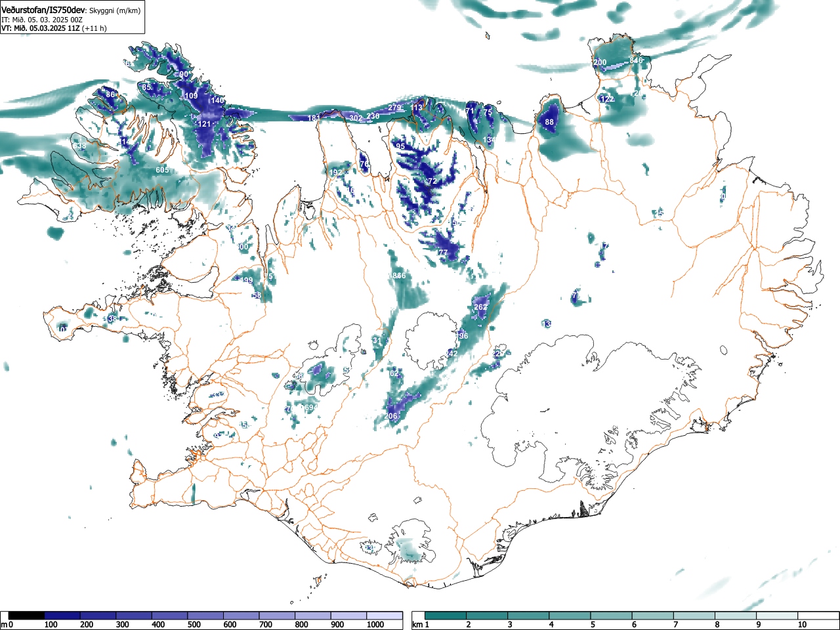The image size is (840, 630).
Task: Click the '192' map value
Action: 336,173
